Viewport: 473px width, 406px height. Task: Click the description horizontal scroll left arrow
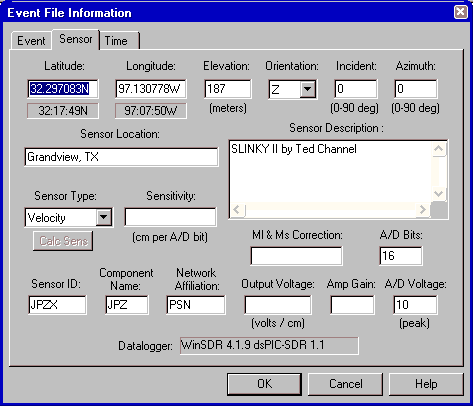pyautogui.click(x=237, y=210)
